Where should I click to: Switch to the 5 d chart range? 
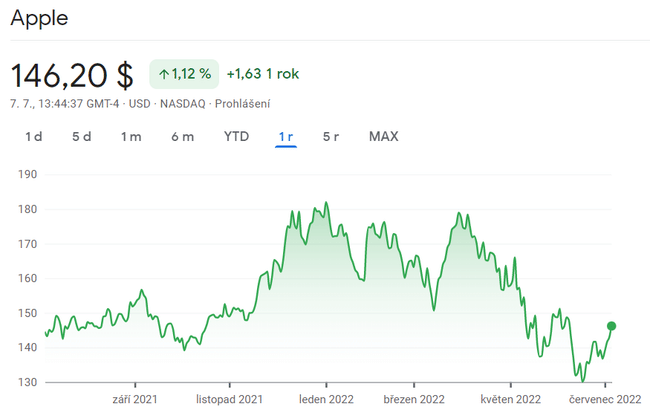(x=82, y=137)
